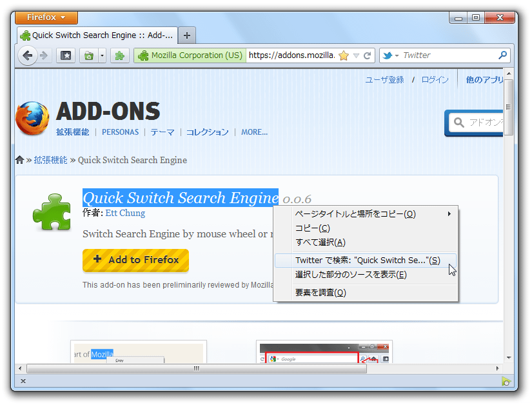Open the コレクション navigation link
The height and width of the screenshot is (405, 532).
point(207,132)
